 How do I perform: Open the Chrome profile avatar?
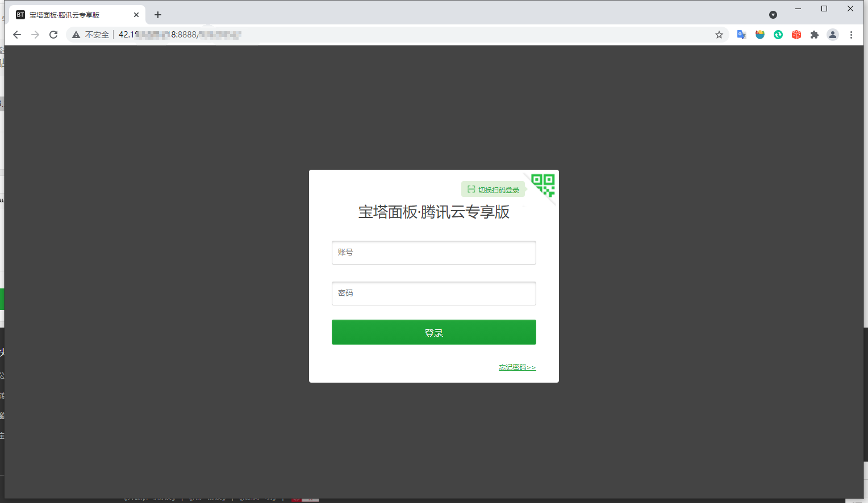(833, 35)
